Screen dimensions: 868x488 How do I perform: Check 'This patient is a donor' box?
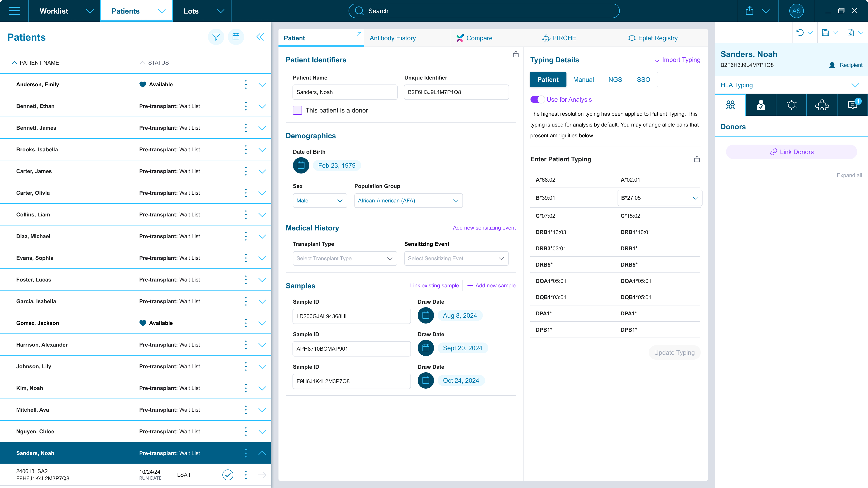(x=297, y=110)
